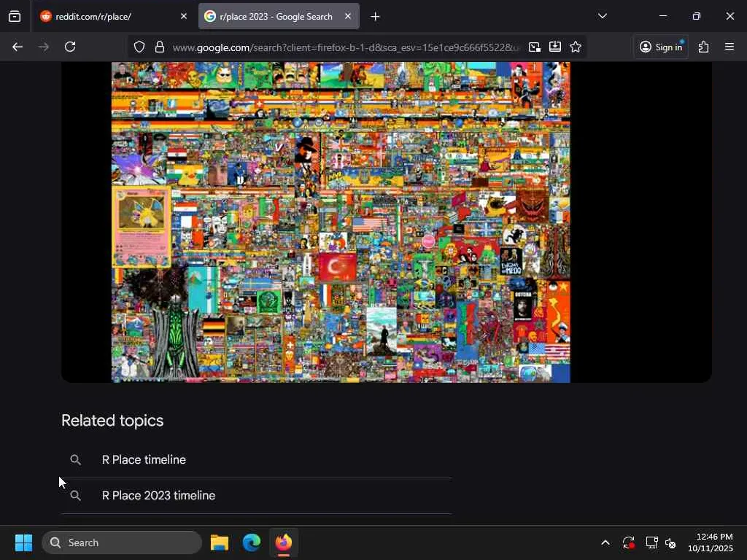View site security lock information
Screen dimensions: 747x560
tap(160, 47)
